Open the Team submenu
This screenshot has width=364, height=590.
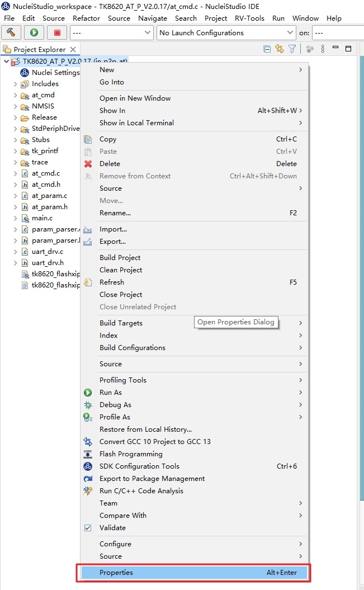point(195,503)
